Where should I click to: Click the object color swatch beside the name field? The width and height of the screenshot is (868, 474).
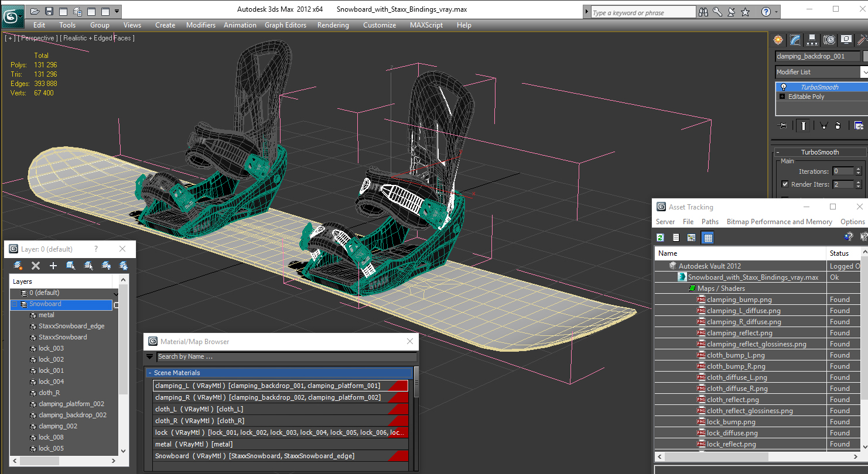point(866,57)
